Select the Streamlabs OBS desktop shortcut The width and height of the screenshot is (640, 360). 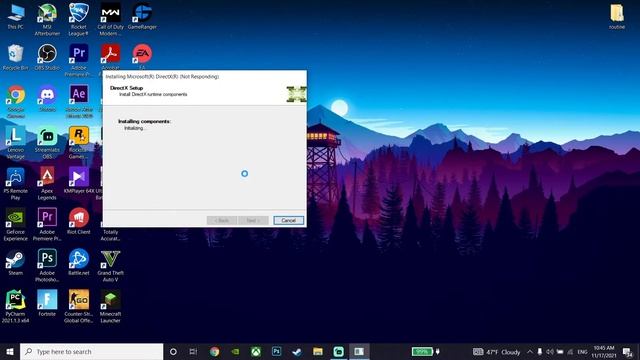[x=47, y=142]
